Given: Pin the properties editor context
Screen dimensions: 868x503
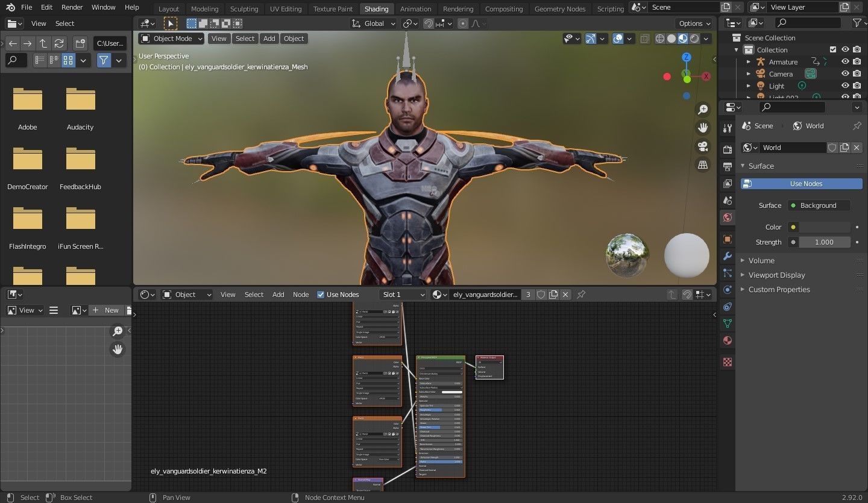Looking at the screenshot, I should 857,126.
